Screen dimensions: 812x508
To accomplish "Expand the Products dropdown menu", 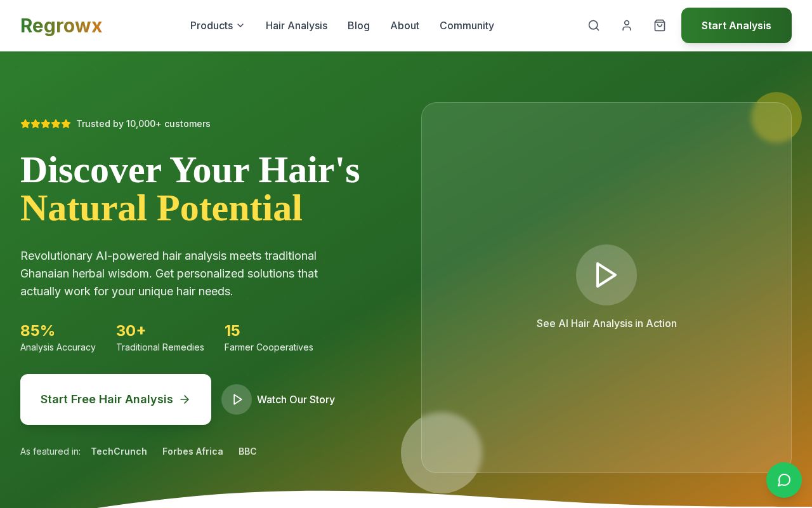I will [217, 25].
